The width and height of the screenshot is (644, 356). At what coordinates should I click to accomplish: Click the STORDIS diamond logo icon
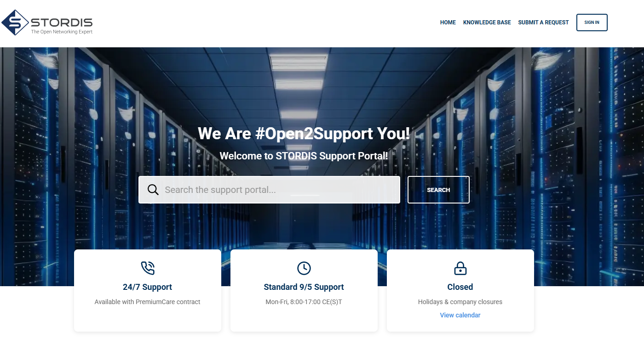(15, 23)
